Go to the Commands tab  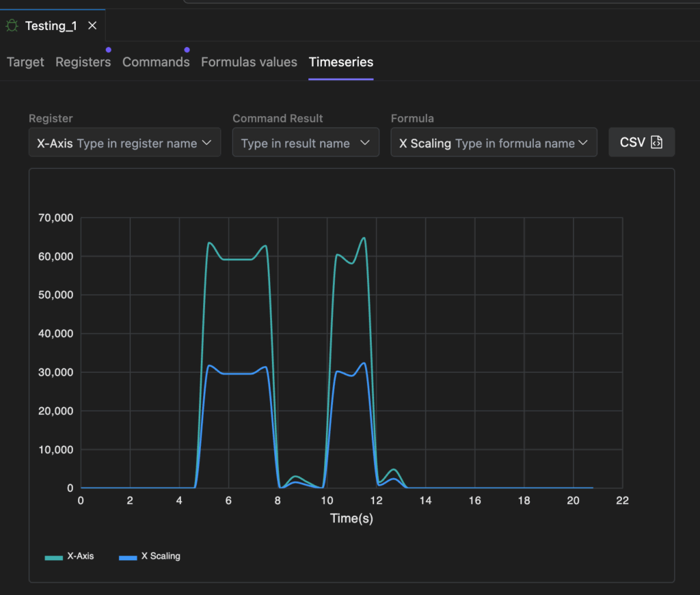coord(156,62)
